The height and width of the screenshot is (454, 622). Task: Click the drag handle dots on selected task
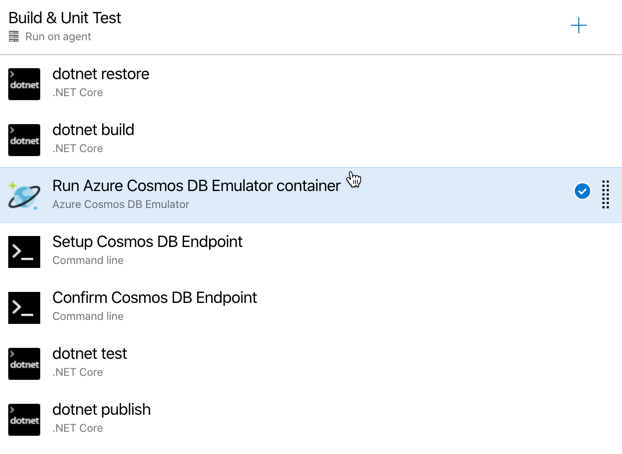(x=605, y=194)
